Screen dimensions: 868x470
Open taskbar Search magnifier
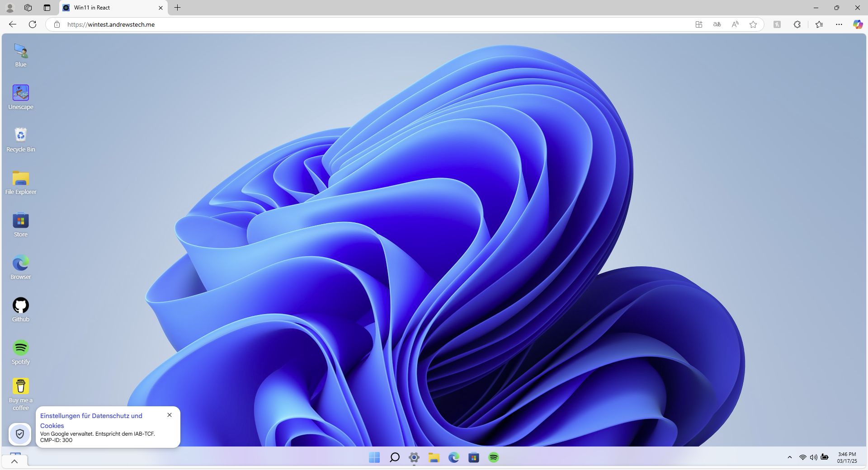394,458
